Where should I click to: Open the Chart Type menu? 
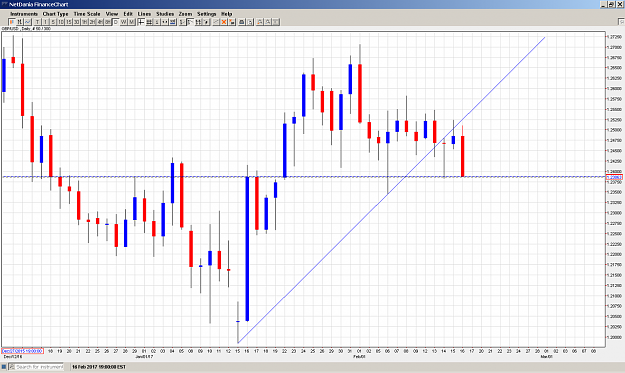click(x=55, y=14)
